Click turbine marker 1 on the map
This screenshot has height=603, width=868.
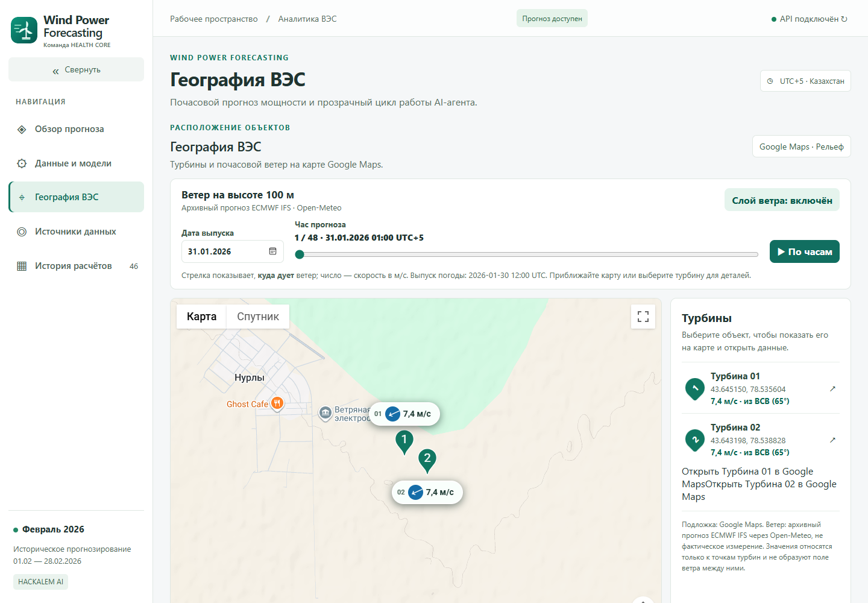point(404,442)
